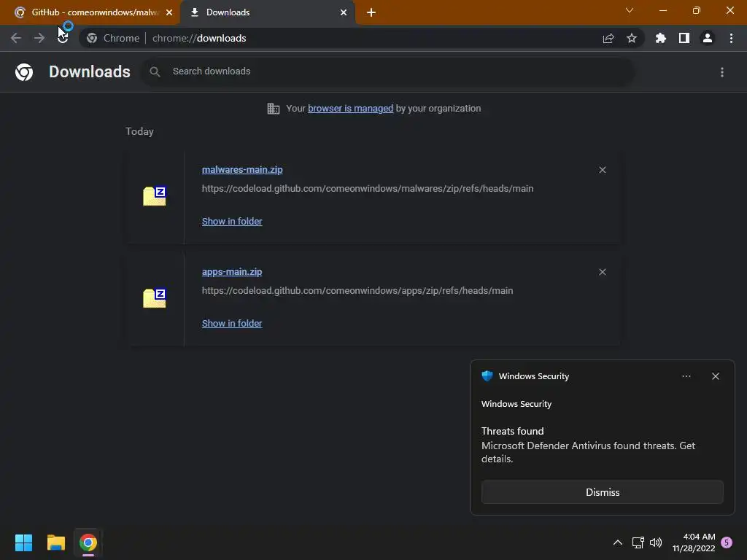
Task: Go back using the browser back arrow
Action: point(16,38)
